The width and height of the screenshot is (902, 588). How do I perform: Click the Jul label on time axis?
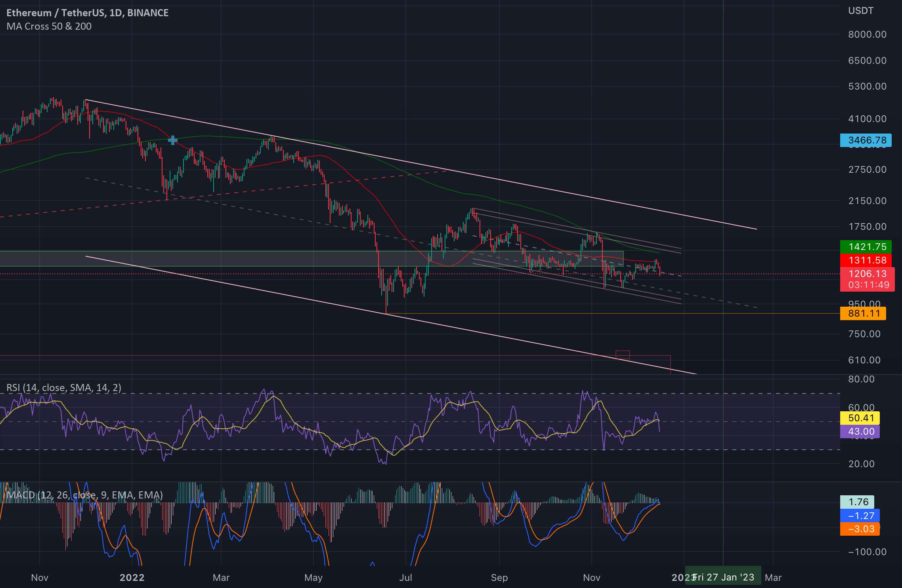pos(406,577)
